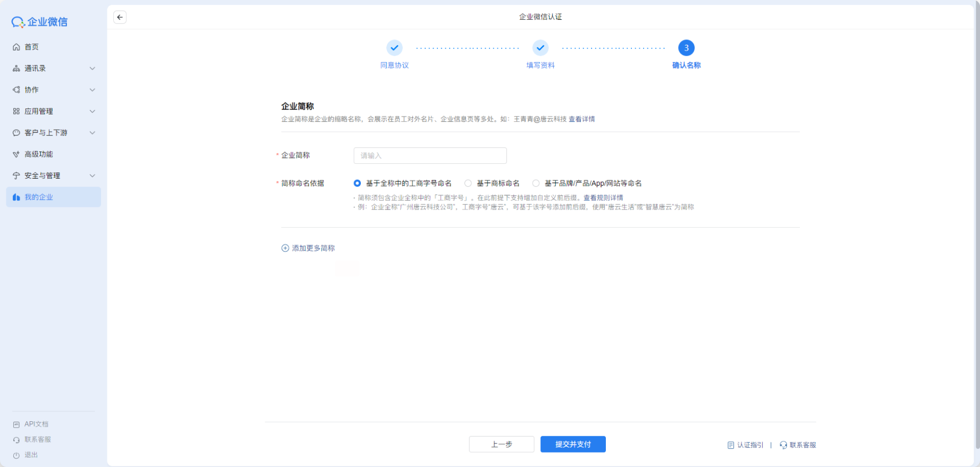Open 首页 in the sidebar
Image resolution: width=980 pixels, height=467 pixels.
click(54, 47)
